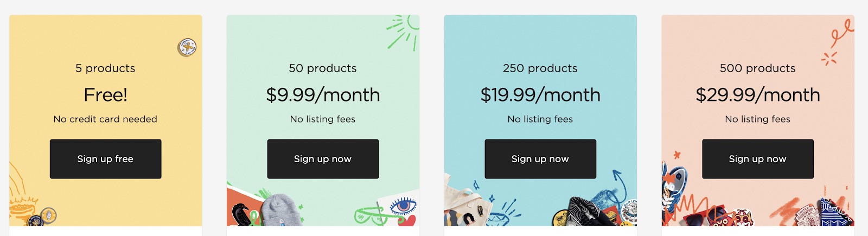Click the black crow print illustration
Viewport: 868px width, 236px height.
(x=241, y=214)
